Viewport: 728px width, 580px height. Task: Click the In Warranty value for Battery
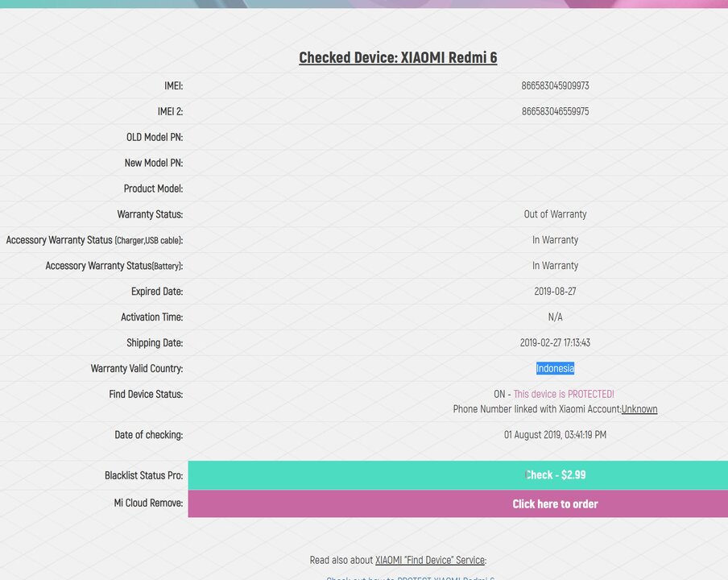[555, 266]
